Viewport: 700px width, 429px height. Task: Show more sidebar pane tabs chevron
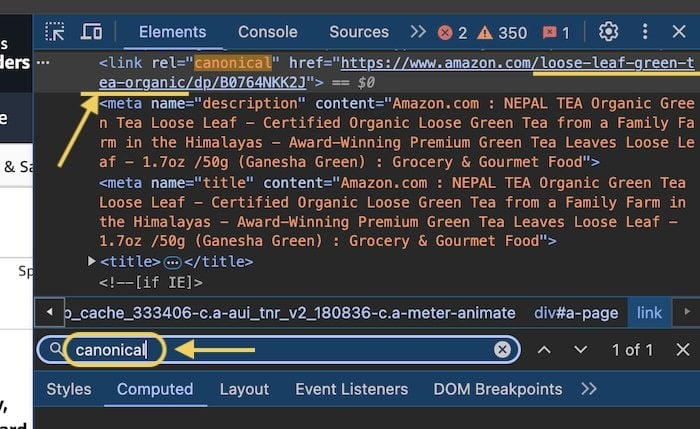coord(589,389)
